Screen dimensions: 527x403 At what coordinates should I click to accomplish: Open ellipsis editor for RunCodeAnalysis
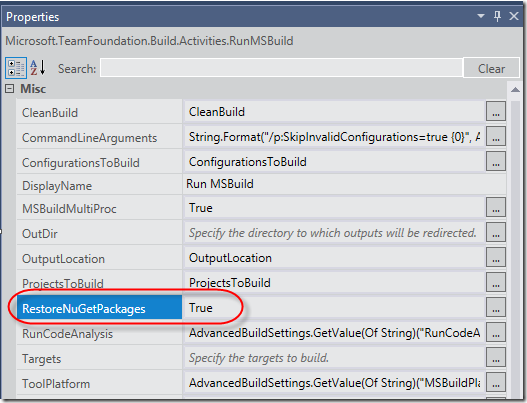496,332
